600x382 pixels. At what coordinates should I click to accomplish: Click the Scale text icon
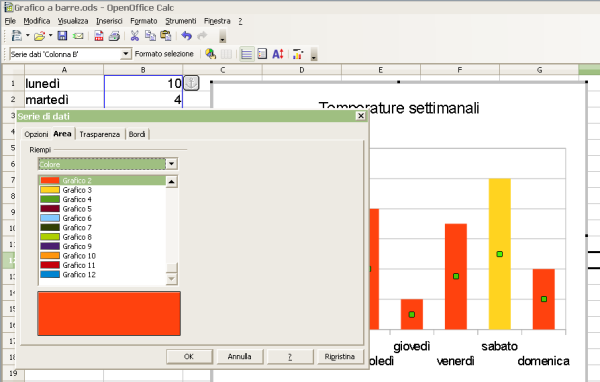click(278, 54)
